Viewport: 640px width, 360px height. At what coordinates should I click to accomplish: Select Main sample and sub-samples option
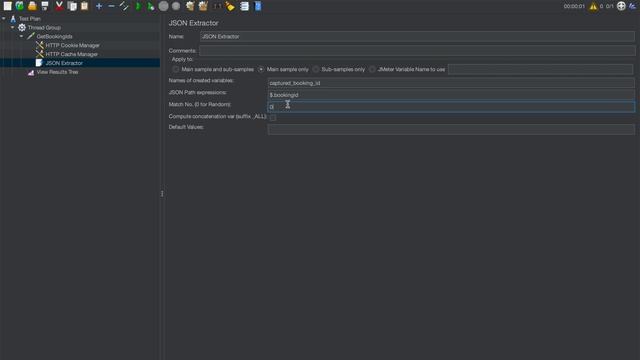(x=176, y=69)
